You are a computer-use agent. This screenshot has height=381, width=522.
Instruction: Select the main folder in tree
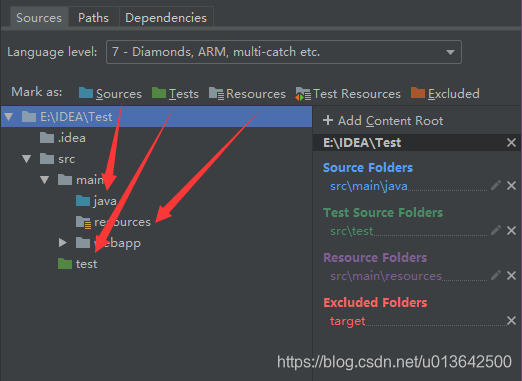pyautogui.click(x=81, y=180)
